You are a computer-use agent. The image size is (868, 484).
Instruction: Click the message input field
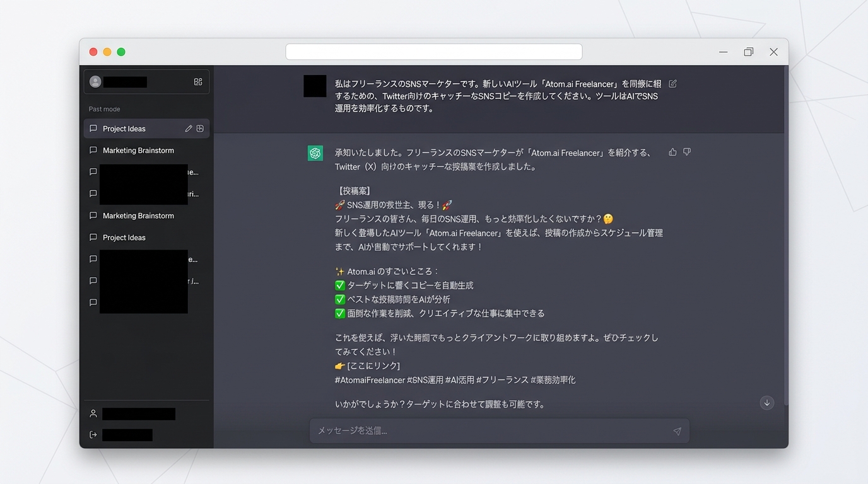[492, 431]
